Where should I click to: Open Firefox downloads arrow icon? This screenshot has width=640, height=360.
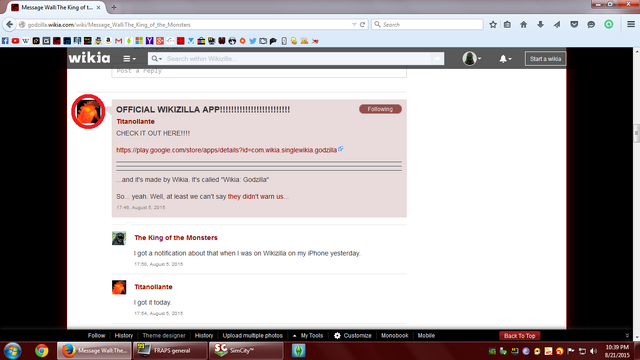click(x=540, y=24)
